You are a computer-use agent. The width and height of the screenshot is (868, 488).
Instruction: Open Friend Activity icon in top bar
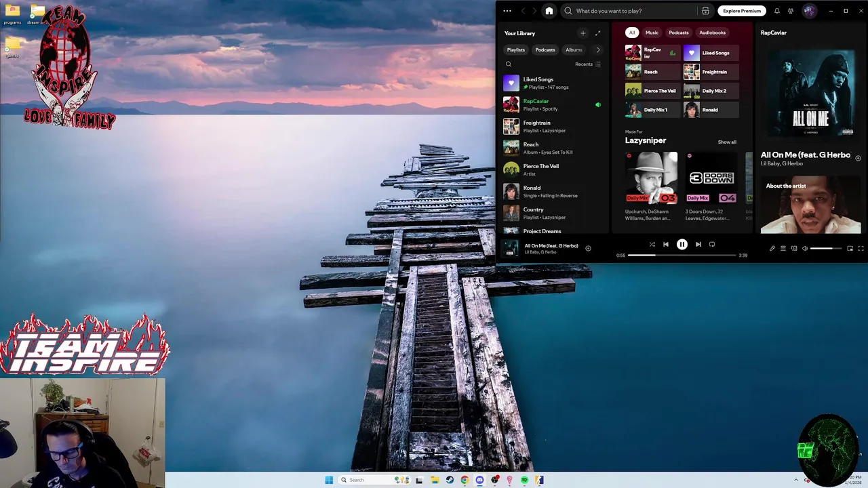(791, 11)
